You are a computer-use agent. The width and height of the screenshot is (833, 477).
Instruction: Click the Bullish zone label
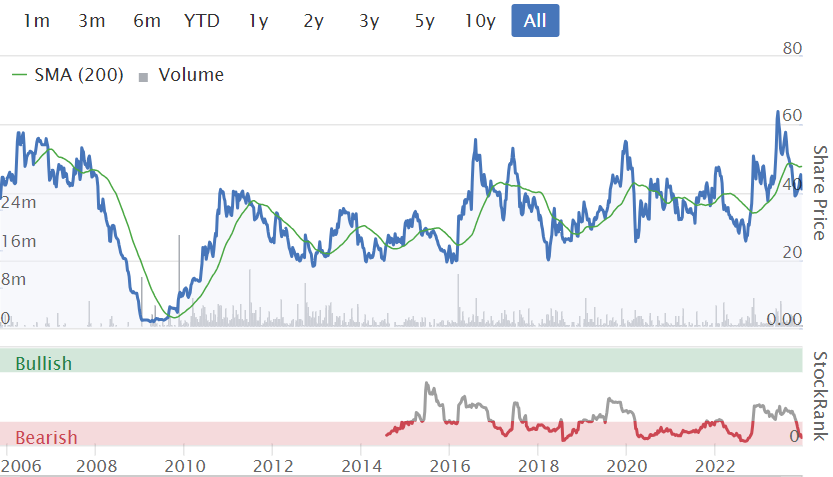coord(44,363)
